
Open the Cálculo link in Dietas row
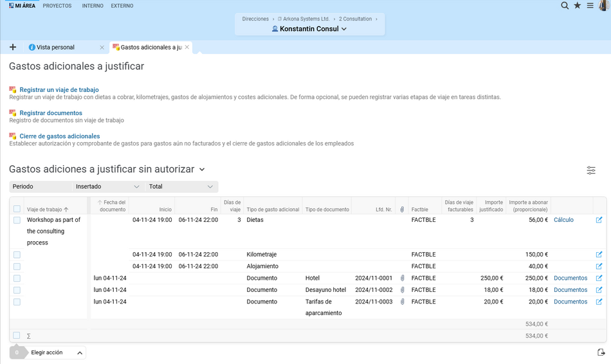point(563,220)
